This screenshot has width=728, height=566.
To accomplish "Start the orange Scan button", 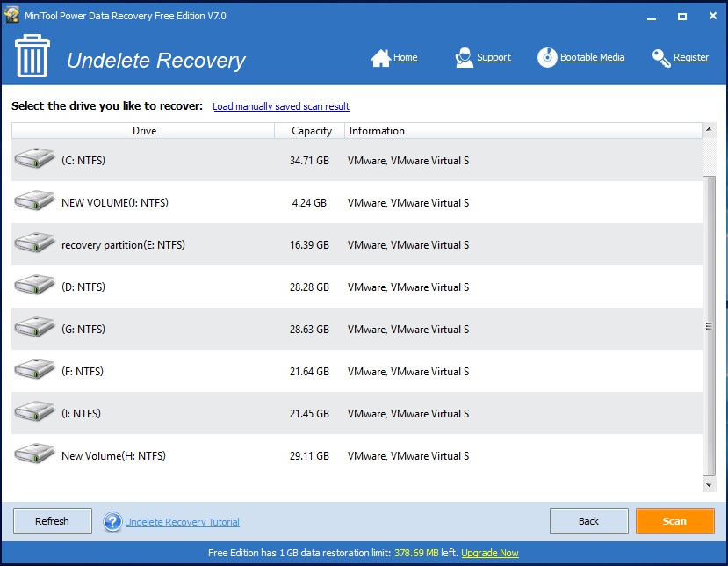I will pos(674,521).
